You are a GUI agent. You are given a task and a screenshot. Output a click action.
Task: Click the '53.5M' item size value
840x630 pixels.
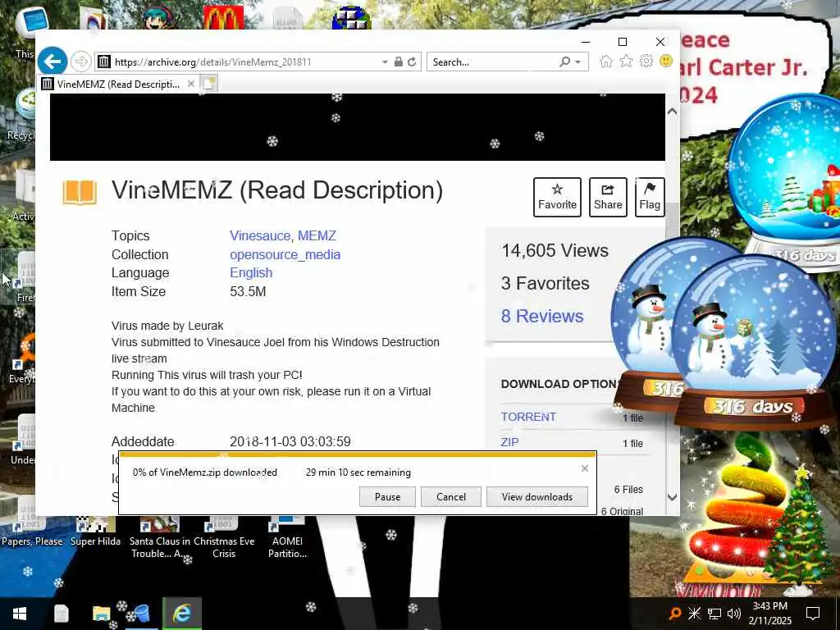[248, 291]
